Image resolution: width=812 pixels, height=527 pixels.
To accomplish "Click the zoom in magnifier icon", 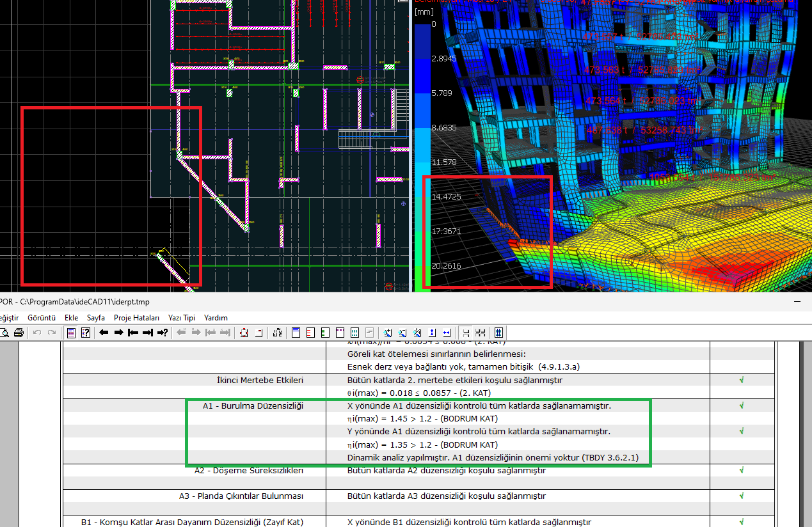I will [x=388, y=333].
